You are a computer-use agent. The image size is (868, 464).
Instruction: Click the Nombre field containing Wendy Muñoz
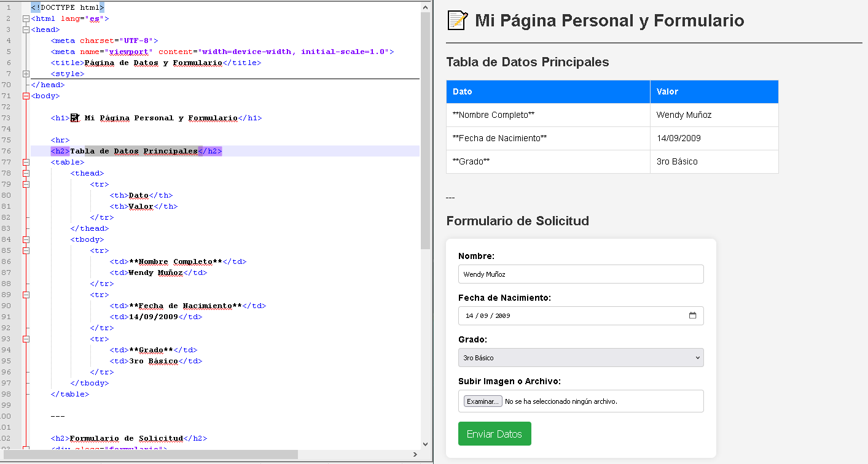581,274
